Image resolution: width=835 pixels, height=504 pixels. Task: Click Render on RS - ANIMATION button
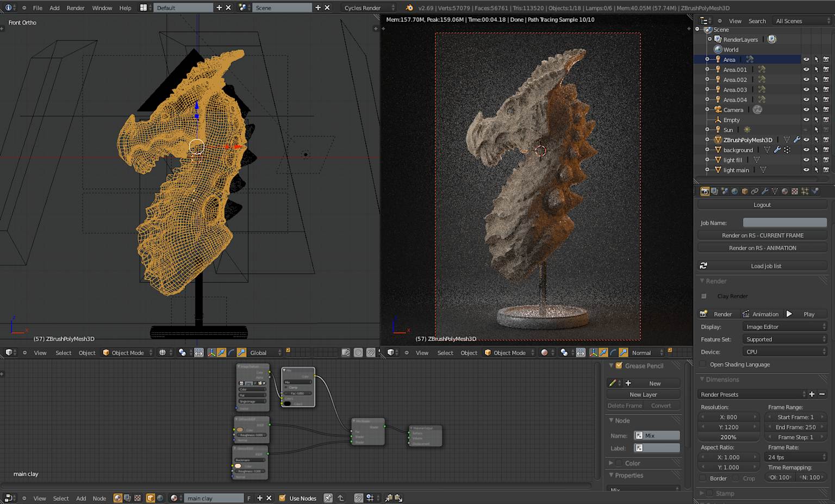point(762,248)
